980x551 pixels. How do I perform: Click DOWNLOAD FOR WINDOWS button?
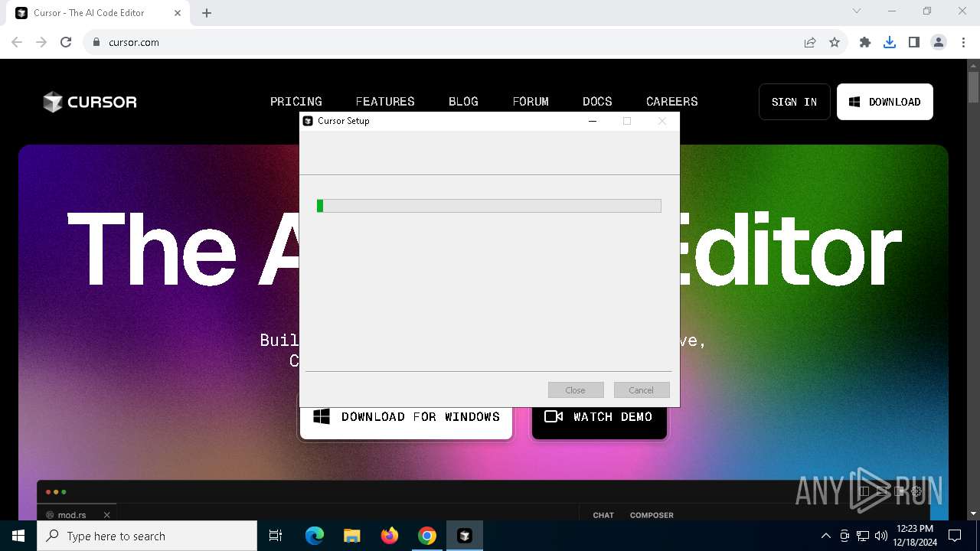[406, 419]
